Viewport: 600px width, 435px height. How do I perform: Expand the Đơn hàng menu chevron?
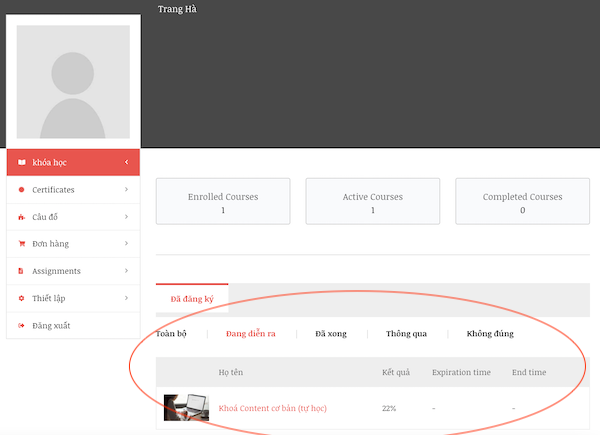coord(126,244)
